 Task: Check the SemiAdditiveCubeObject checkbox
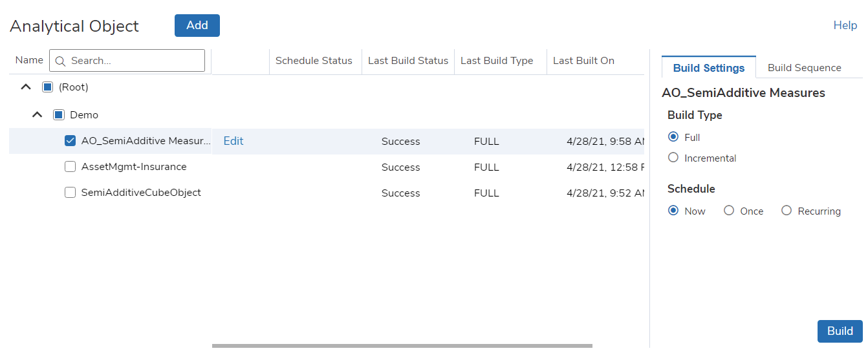(x=71, y=193)
